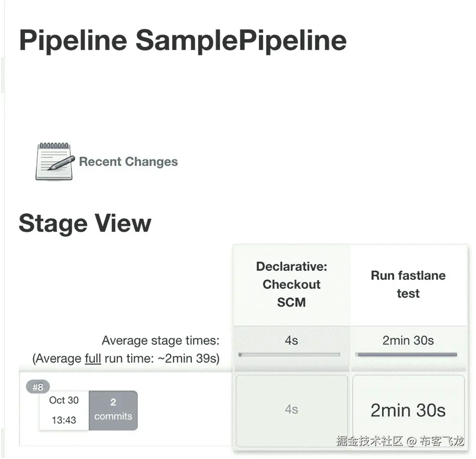
Task: Open the Recent Changes link
Action: [128, 162]
